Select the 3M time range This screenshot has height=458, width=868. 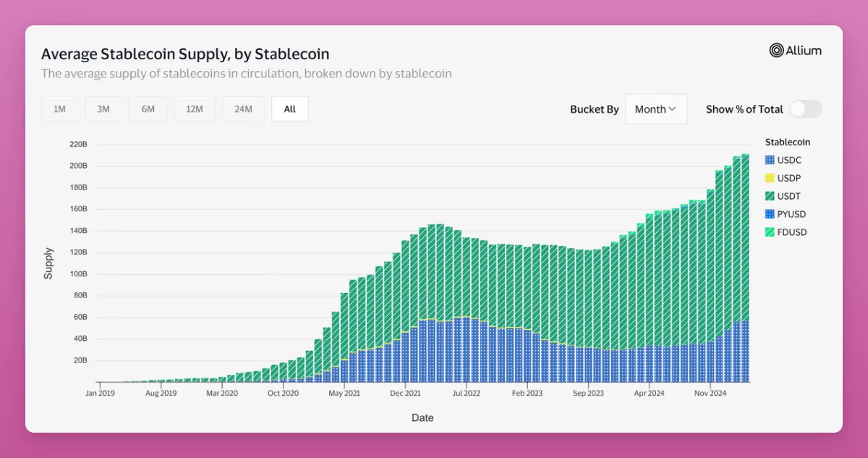pos(103,109)
